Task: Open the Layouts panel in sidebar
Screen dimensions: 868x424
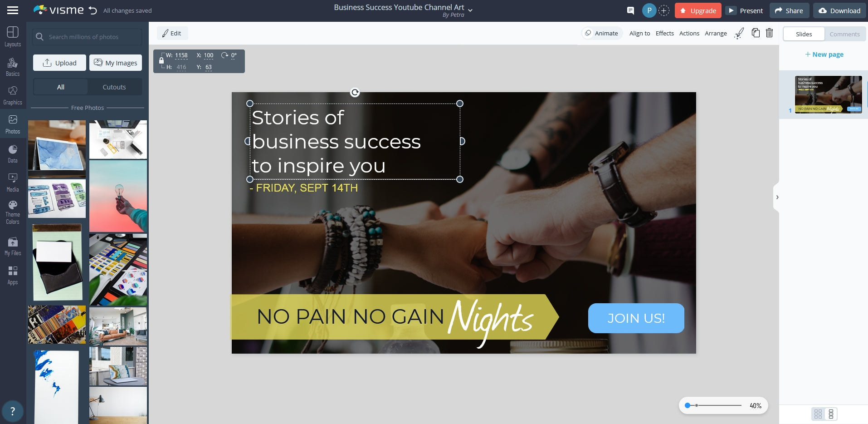Action: (x=13, y=36)
